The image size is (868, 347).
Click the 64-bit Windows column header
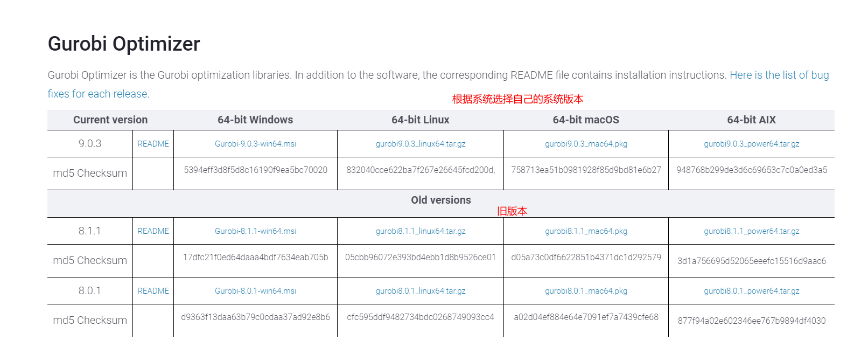click(x=255, y=120)
